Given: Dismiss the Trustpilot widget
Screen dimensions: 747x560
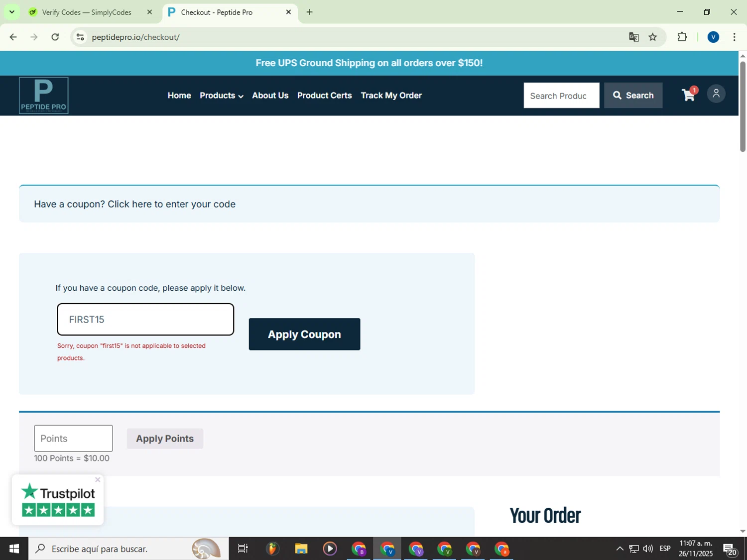Looking at the screenshot, I should (x=98, y=479).
